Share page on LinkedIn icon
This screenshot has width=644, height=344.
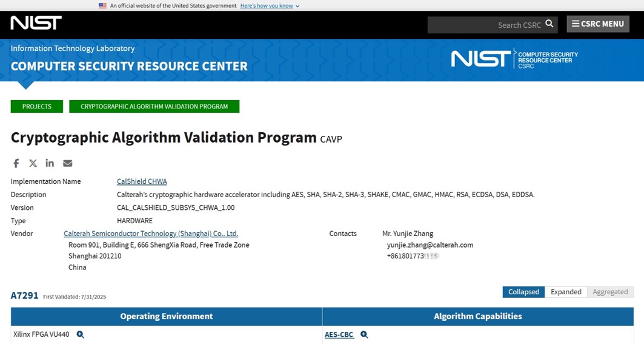click(x=50, y=163)
